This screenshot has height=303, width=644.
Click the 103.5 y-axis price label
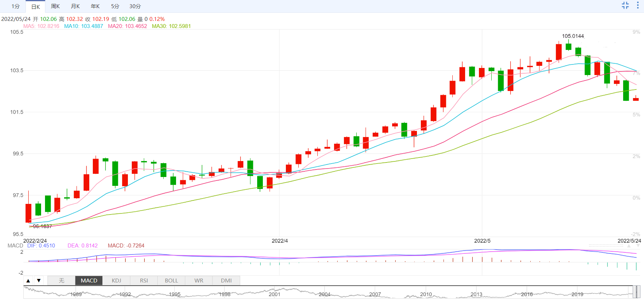(17, 70)
